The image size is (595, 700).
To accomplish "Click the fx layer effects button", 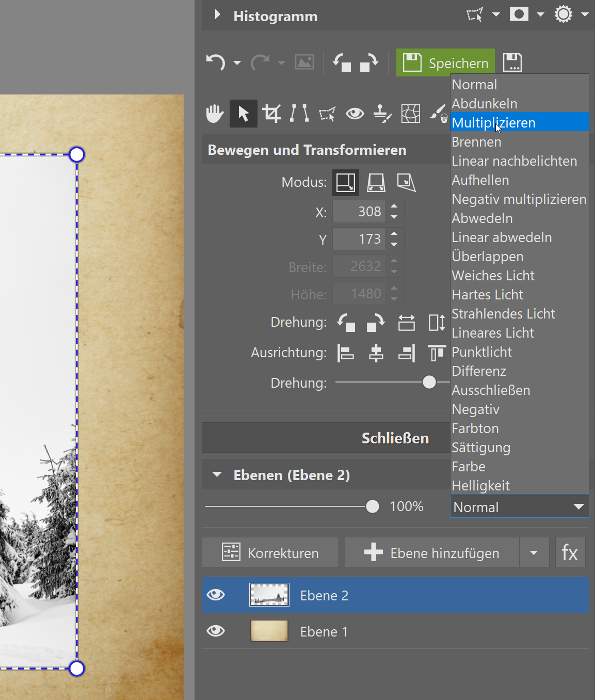I will pyautogui.click(x=570, y=553).
